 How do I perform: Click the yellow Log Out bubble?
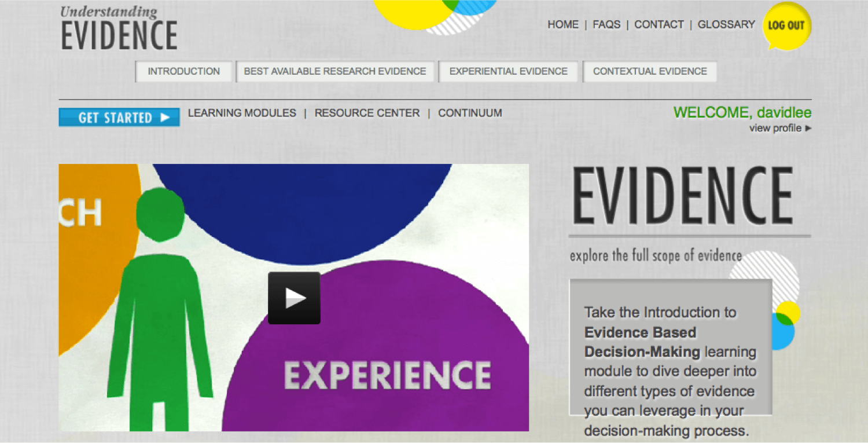coord(786,26)
